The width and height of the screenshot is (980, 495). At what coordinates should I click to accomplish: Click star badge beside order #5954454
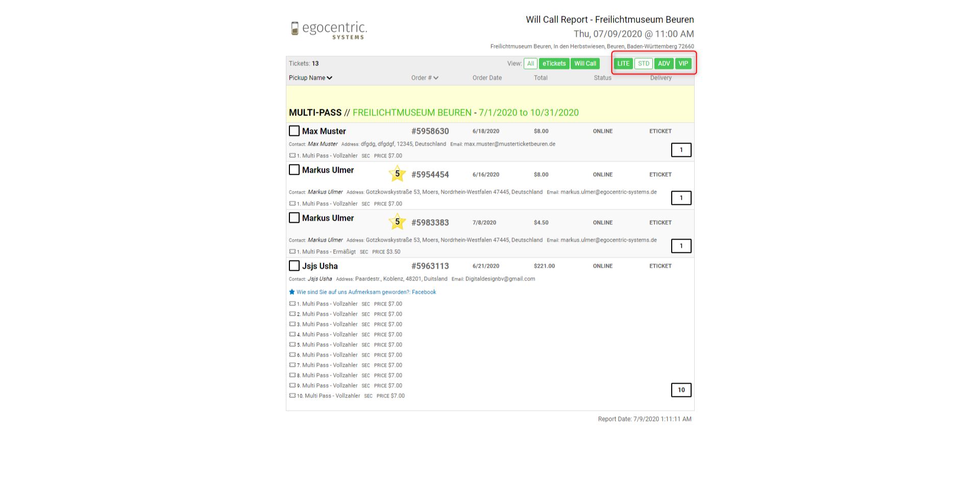pyautogui.click(x=397, y=174)
